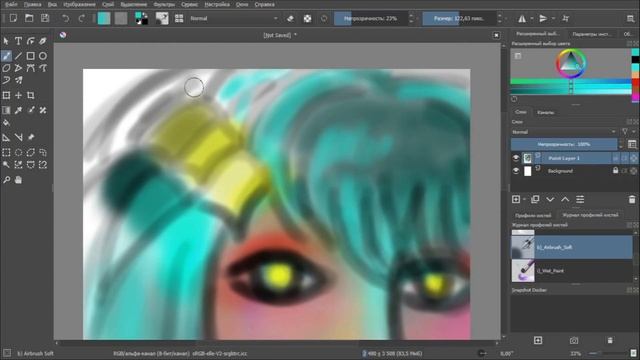Select the Text tool in the toolbox

pyautogui.click(x=18, y=41)
